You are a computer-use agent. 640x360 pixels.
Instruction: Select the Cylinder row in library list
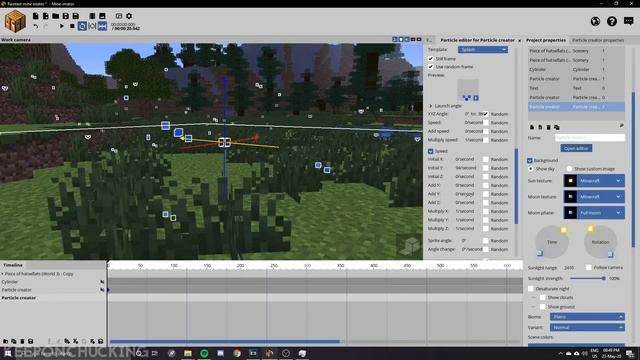pyautogui.click(x=576, y=69)
